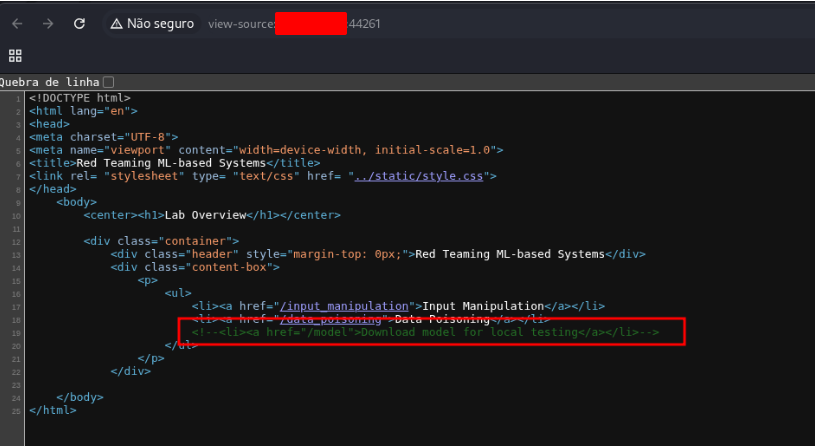Image resolution: width=815 pixels, height=446 pixels.
Task: Open the apps grid icon in bookmarks bar
Action: click(15, 55)
